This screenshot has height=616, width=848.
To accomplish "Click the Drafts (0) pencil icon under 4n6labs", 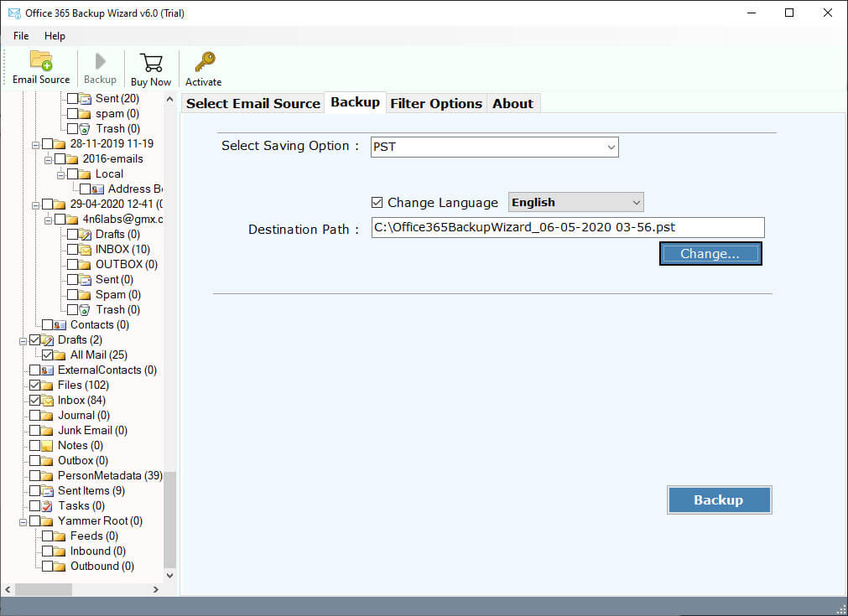I will coord(85,235).
